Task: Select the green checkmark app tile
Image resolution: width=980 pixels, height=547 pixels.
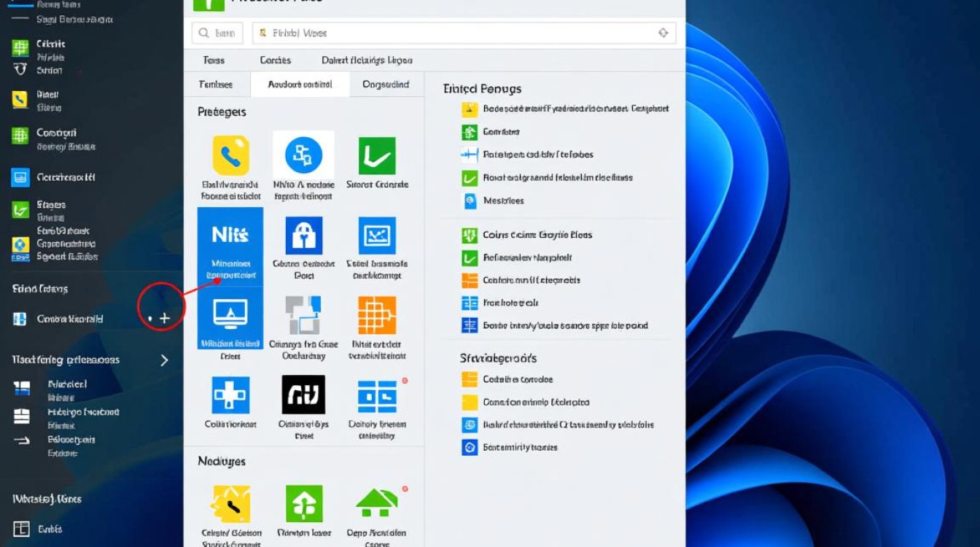Action: [x=377, y=155]
